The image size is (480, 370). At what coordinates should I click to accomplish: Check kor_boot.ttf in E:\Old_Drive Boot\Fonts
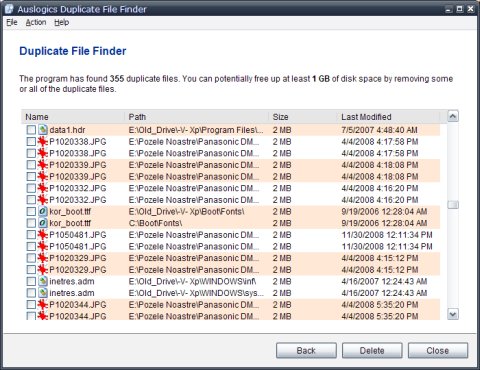pyautogui.click(x=31, y=211)
